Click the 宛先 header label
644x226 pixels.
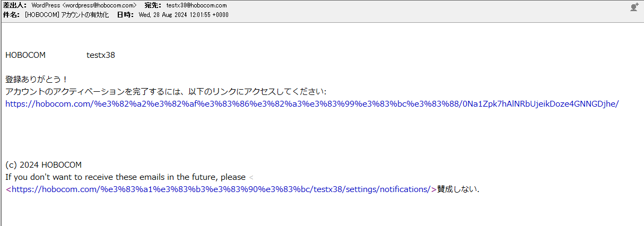[x=153, y=5]
